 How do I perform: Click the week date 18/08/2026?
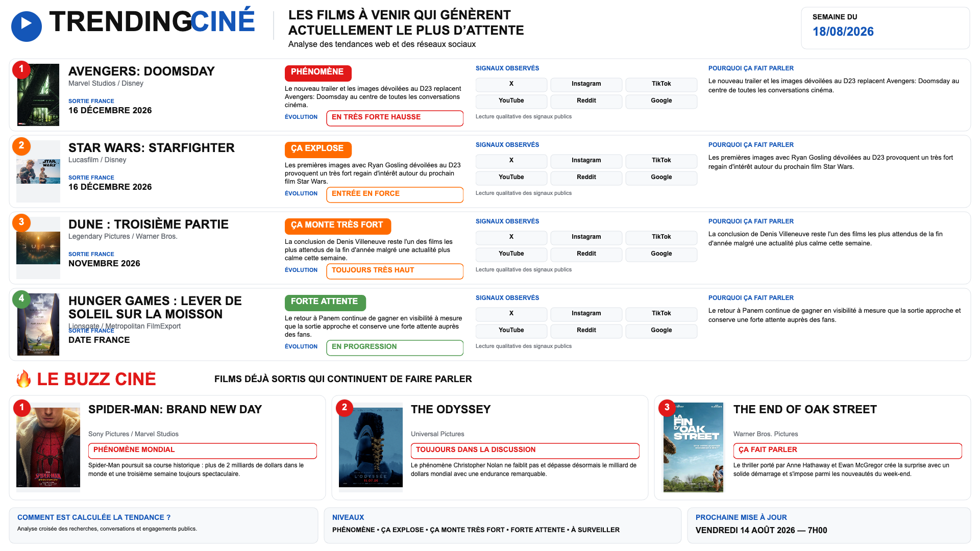click(843, 32)
